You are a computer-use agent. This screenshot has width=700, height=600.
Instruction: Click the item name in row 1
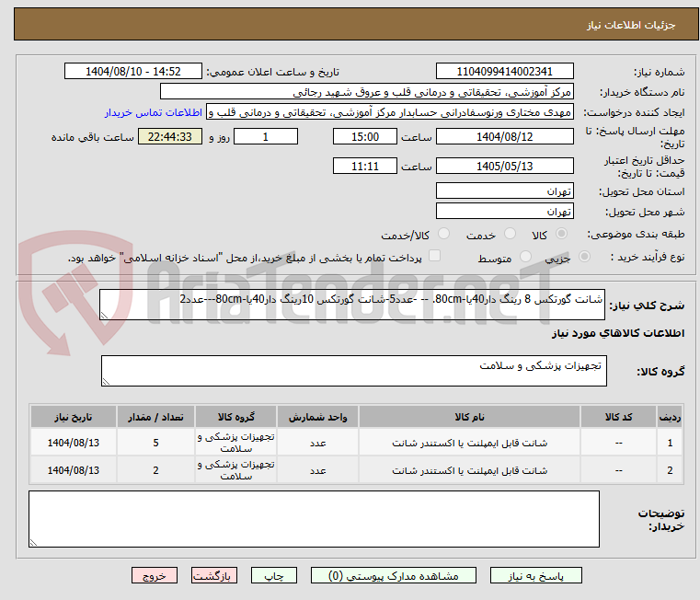click(469, 443)
